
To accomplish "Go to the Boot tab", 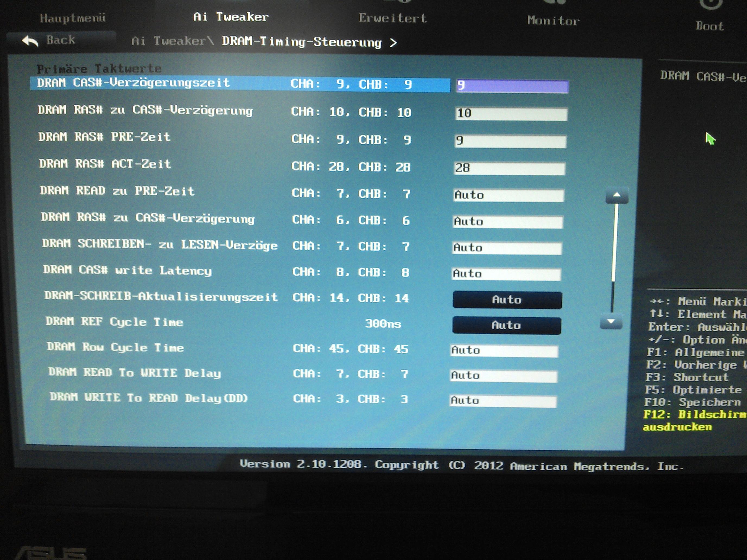I will click(x=710, y=26).
